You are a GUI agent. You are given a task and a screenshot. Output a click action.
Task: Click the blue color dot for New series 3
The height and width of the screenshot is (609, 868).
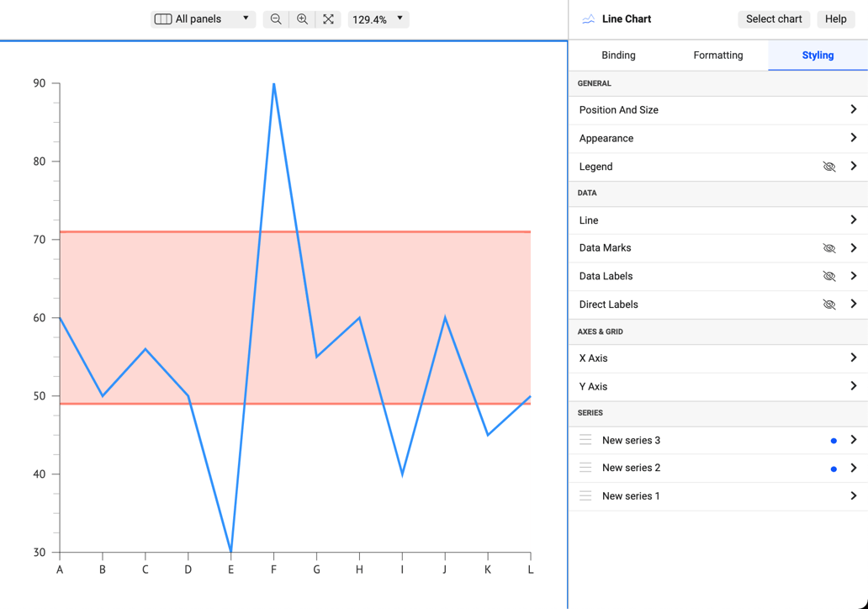tap(833, 440)
